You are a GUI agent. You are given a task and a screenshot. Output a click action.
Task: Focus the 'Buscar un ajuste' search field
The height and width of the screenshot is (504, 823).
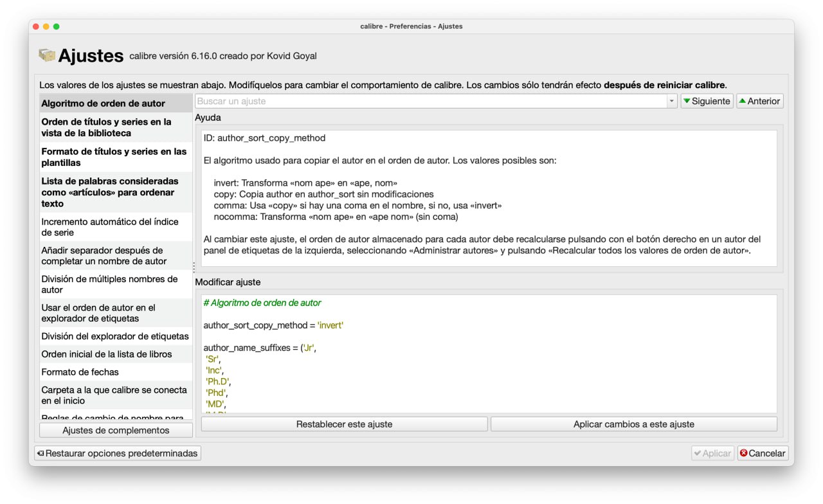pyautogui.click(x=431, y=101)
